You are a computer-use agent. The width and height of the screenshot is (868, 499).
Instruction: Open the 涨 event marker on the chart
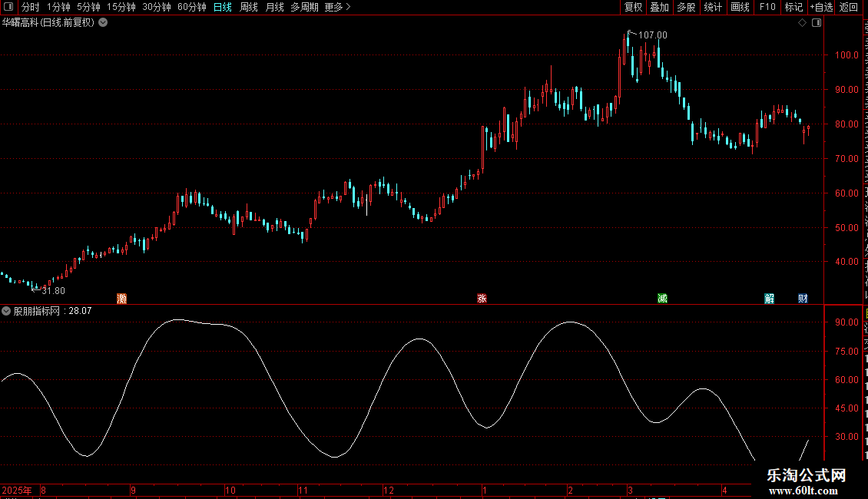[x=482, y=299]
